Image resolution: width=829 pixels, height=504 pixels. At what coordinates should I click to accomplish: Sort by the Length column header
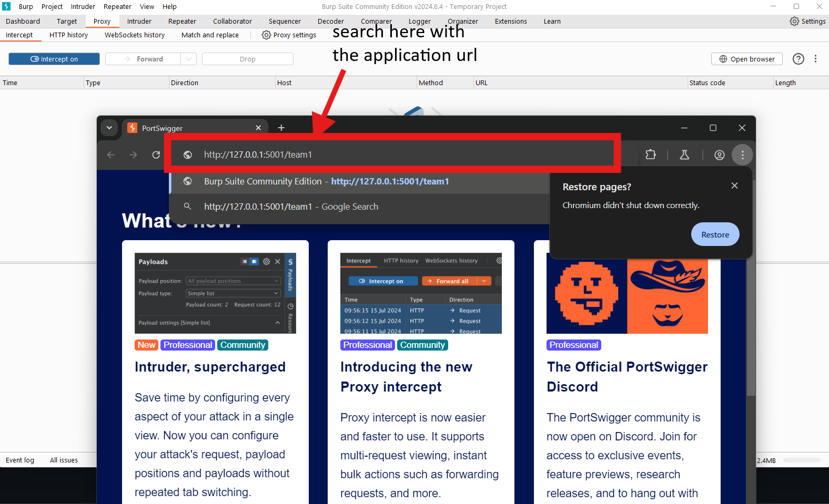point(801,83)
